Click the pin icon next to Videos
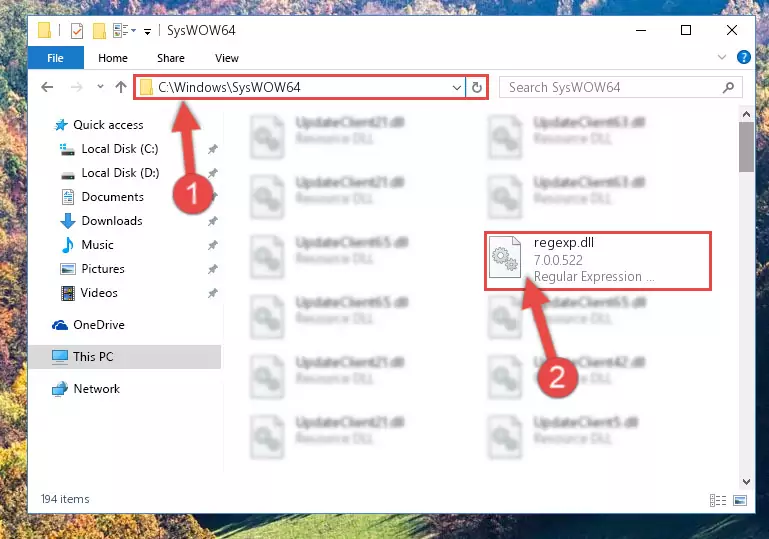The height and width of the screenshot is (539, 769). click(x=212, y=293)
